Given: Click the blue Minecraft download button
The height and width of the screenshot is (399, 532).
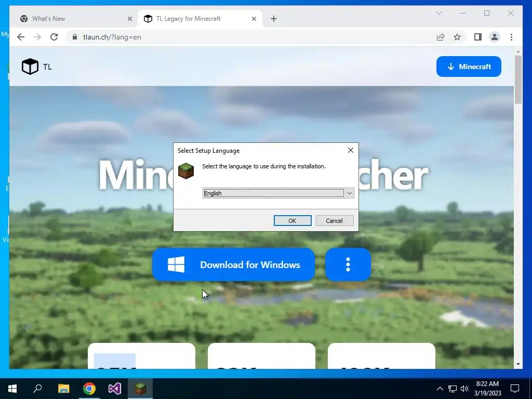Looking at the screenshot, I should (x=469, y=66).
